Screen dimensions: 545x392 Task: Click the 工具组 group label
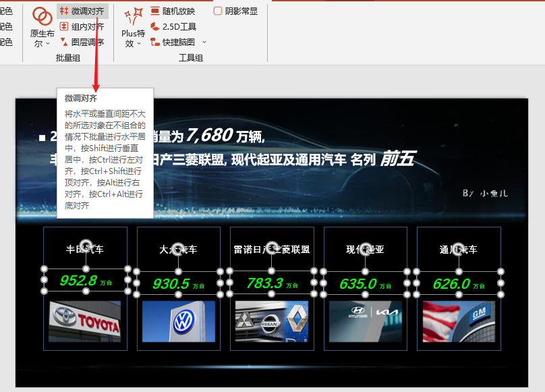coord(191,58)
